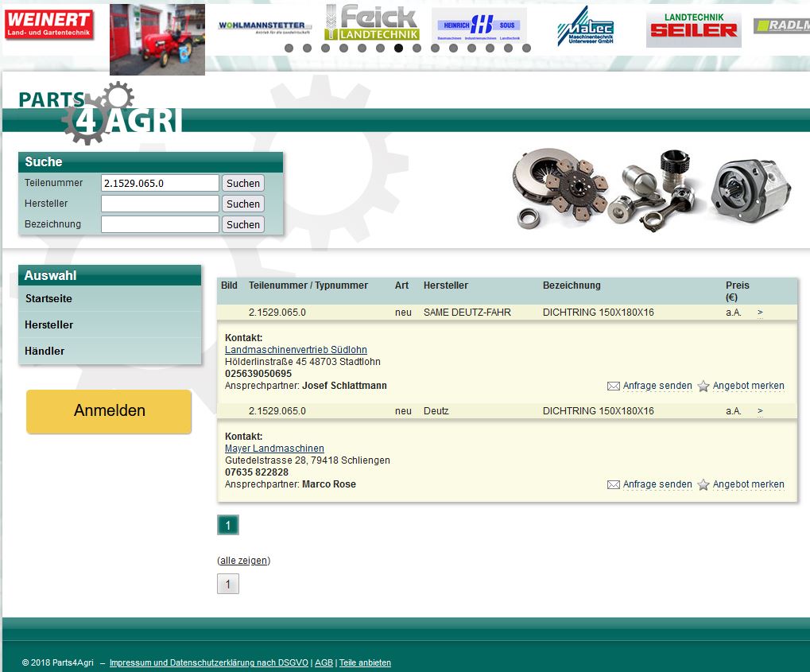Image resolution: width=810 pixels, height=672 pixels.
Task: Click star icon for Landmaschinenvertrieb Südlohn offer
Action: pos(703,386)
